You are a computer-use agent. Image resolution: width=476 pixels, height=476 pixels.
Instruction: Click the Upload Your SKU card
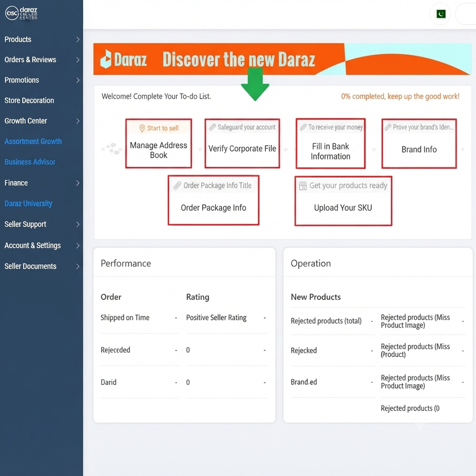point(343,201)
